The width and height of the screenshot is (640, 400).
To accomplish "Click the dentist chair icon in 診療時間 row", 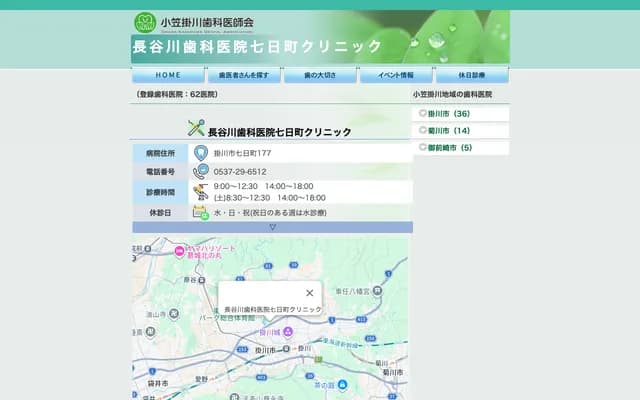I will (200, 192).
